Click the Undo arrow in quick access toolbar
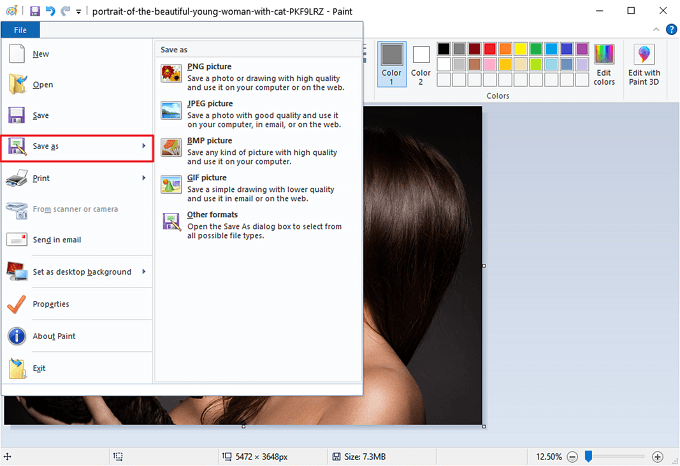Image resolution: width=680 pixels, height=466 pixels. point(50,11)
